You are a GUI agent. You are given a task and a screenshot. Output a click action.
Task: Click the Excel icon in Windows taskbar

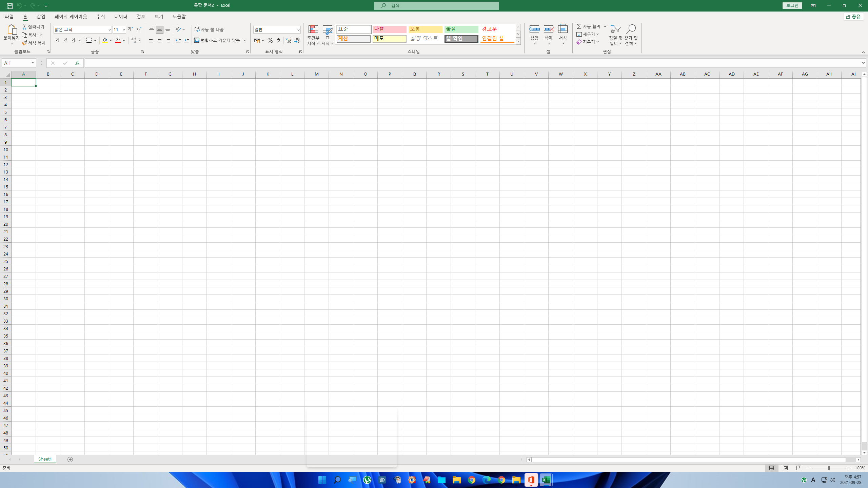pos(546,480)
